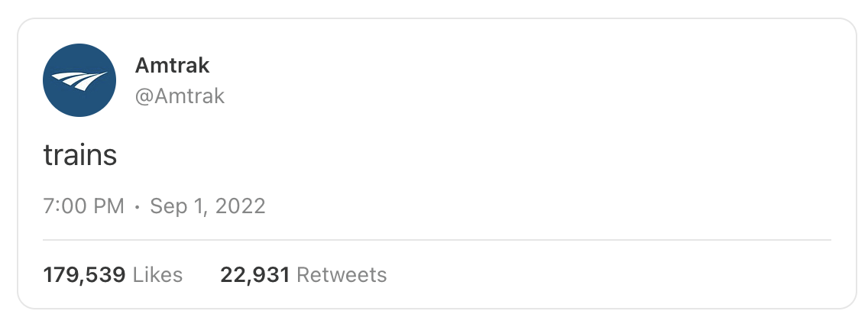Click the Amtrak profile avatar

pos(79,80)
